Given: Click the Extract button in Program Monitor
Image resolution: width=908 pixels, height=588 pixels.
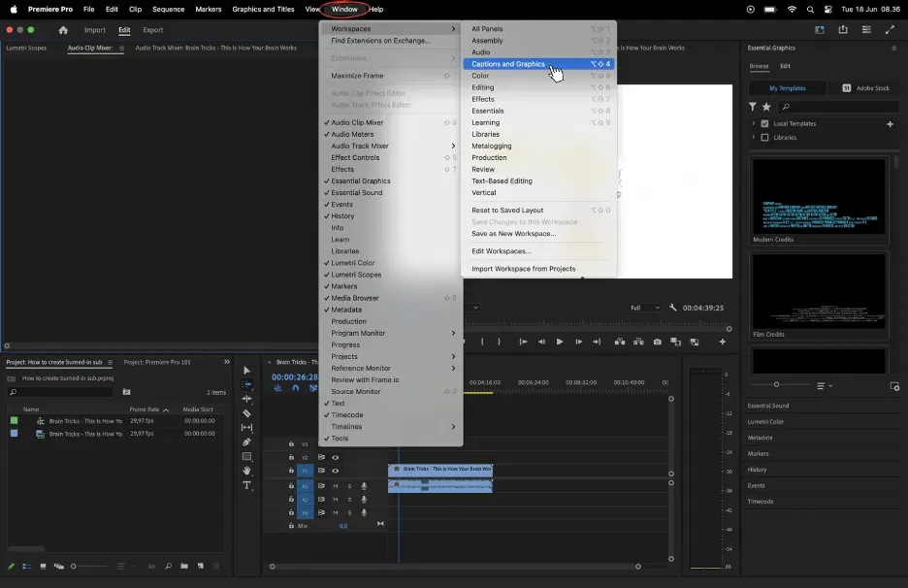Looking at the screenshot, I should (x=638, y=342).
